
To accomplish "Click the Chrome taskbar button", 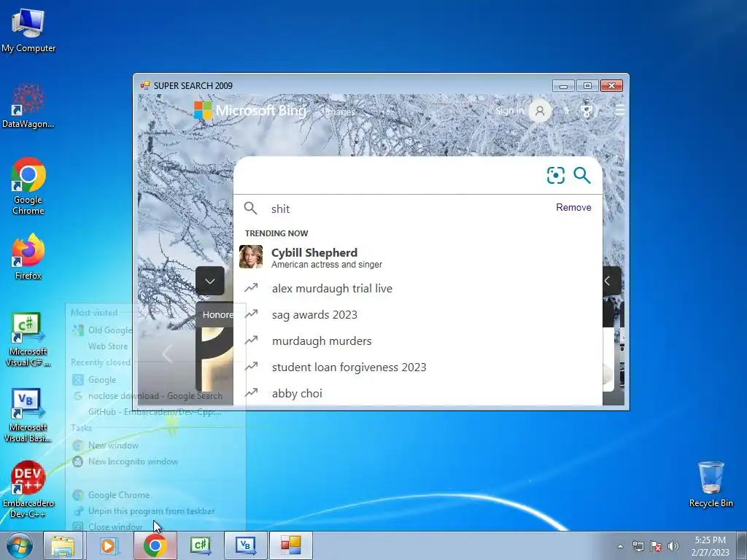I will 155,545.
